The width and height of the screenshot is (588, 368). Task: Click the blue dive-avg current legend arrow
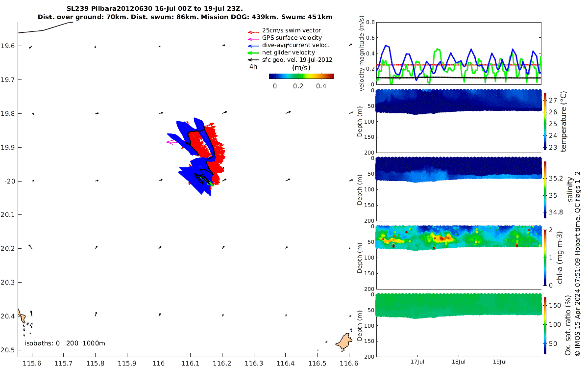tap(253, 45)
